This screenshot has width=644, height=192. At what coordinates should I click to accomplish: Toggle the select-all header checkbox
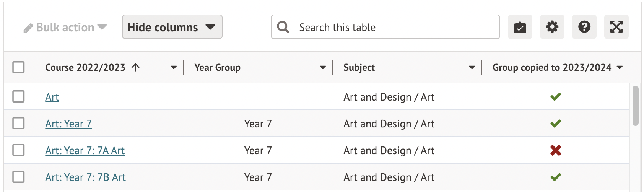coord(18,67)
